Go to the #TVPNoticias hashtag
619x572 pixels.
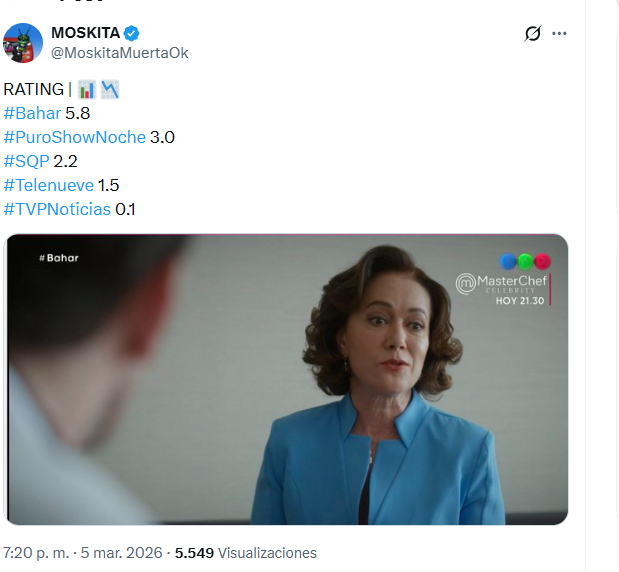click(57, 209)
